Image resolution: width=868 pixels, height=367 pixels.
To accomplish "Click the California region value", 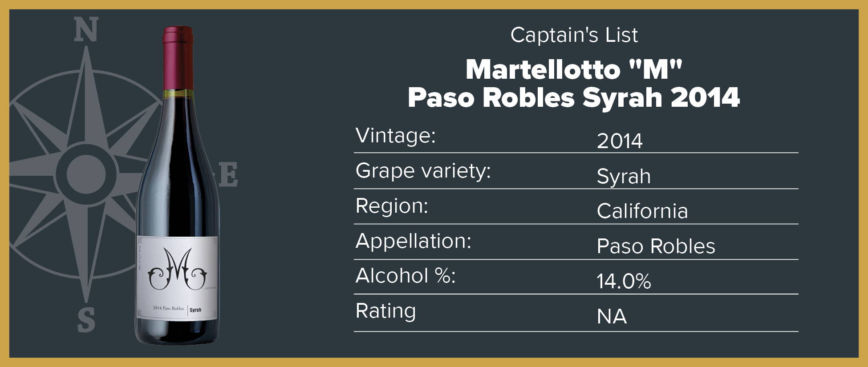I will coord(642,211).
